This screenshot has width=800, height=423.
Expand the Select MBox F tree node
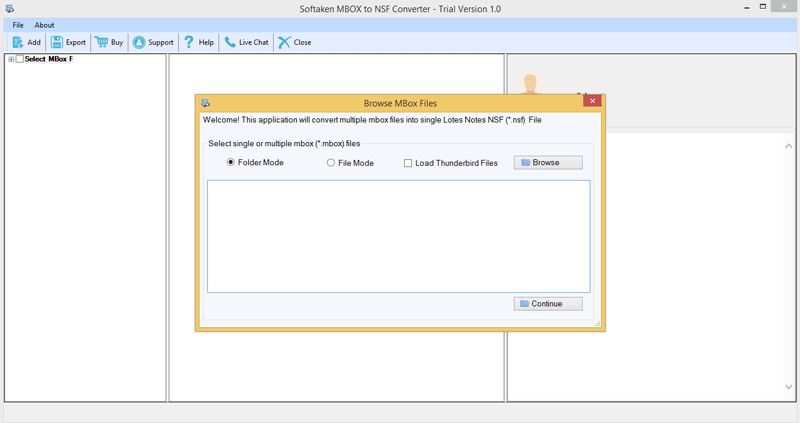(11, 59)
